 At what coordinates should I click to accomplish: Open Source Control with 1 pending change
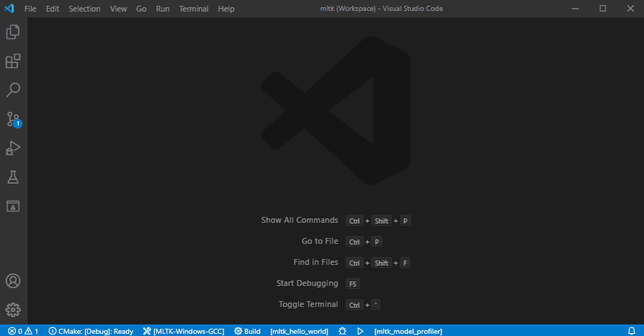tap(13, 119)
